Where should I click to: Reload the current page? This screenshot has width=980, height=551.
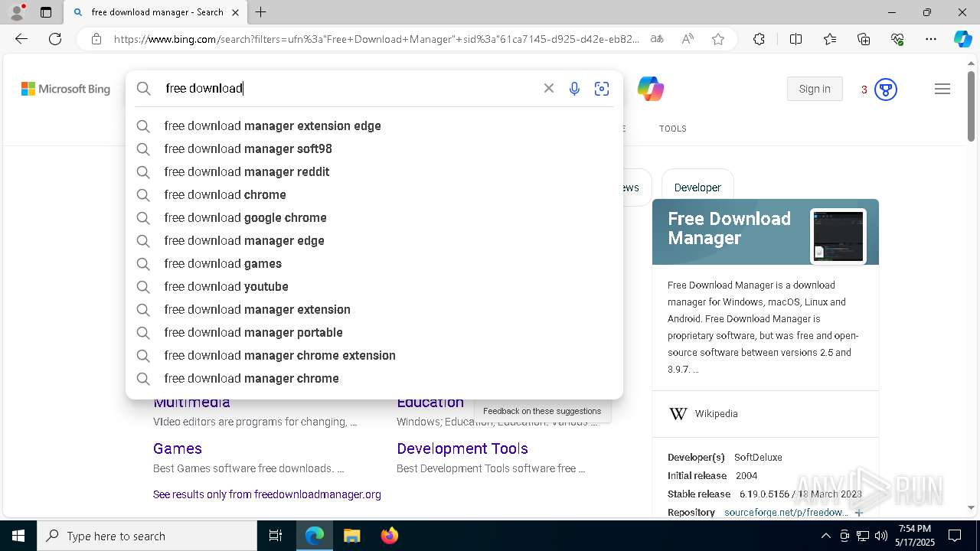pyautogui.click(x=55, y=39)
